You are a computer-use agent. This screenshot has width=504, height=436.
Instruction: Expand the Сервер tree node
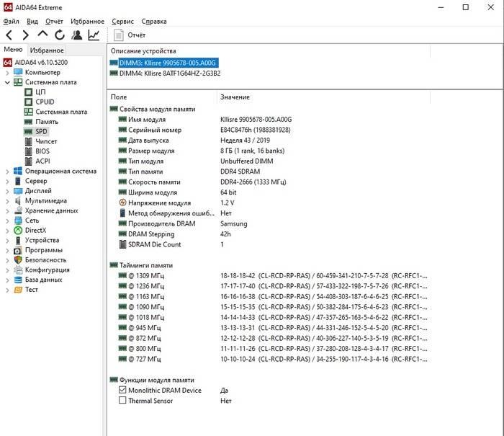point(7,181)
